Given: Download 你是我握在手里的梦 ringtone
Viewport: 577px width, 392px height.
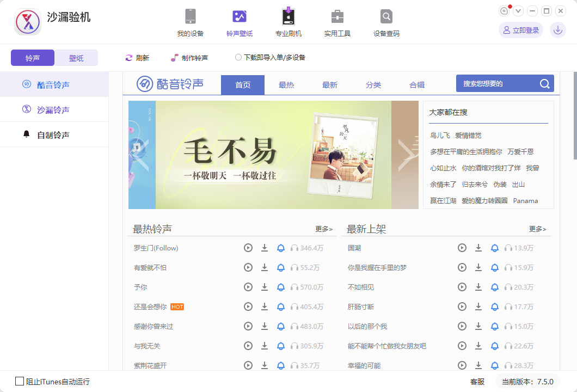Looking at the screenshot, I should pyautogui.click(x=478, y=267).
